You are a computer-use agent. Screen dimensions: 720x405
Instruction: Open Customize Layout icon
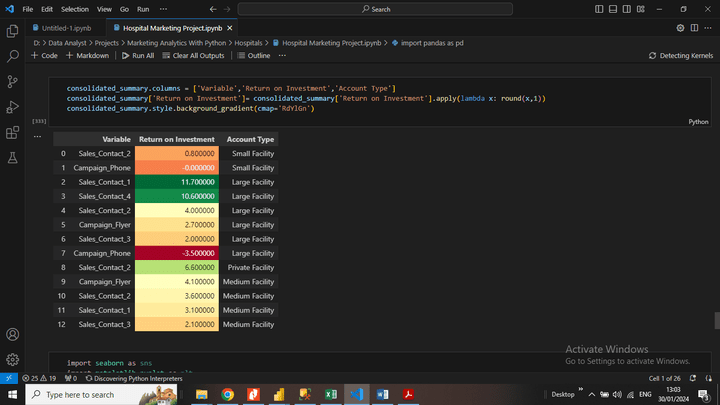pyautogui.click(x=641, y=9)
